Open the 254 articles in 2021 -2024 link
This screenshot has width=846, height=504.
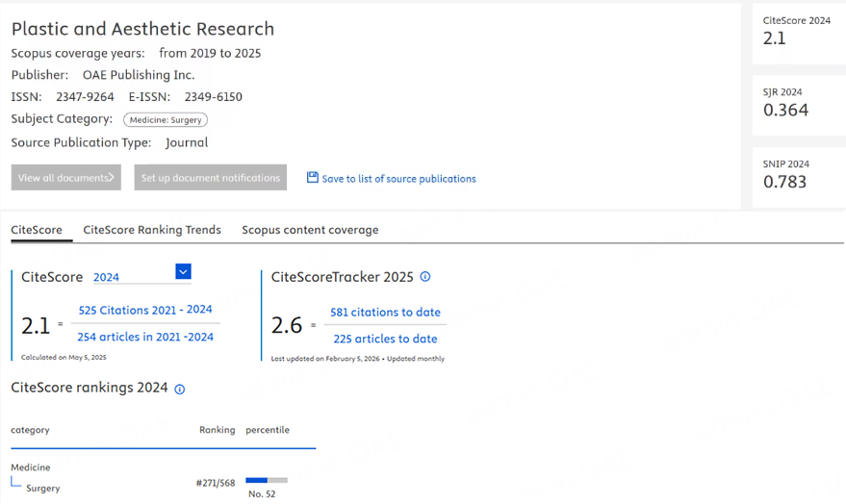point(145,337)
